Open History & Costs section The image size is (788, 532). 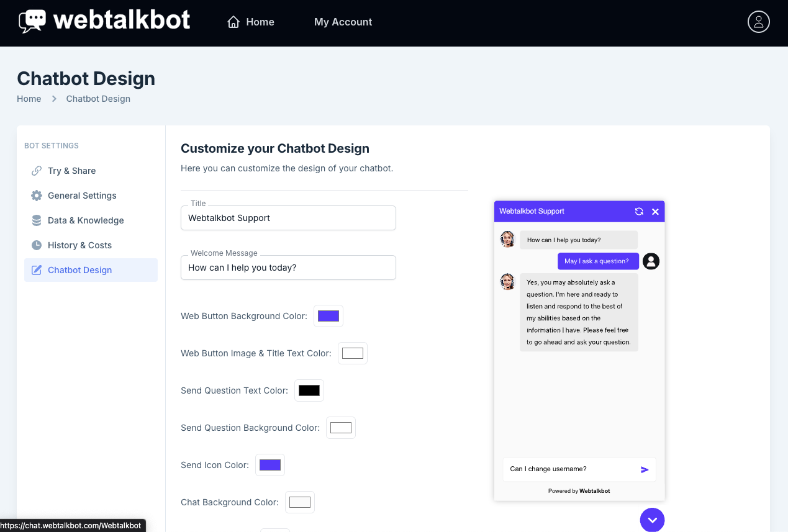click(x=91, y=245)
